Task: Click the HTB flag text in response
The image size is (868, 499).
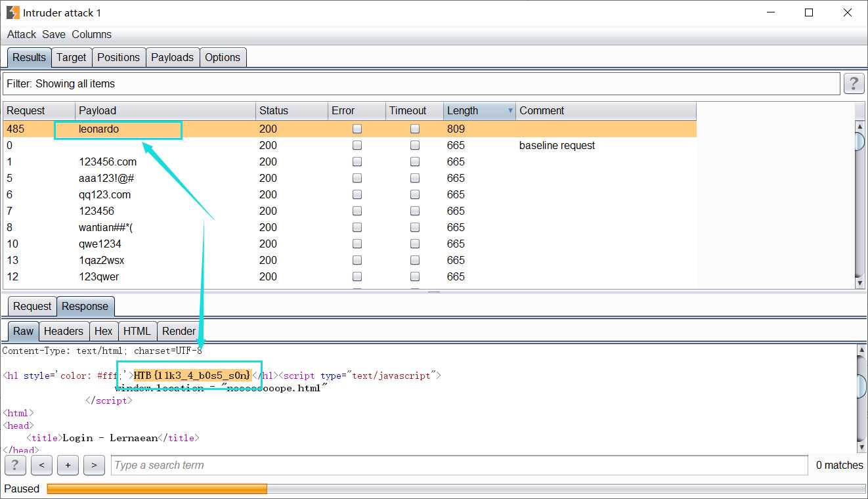Action: point(192,376)
